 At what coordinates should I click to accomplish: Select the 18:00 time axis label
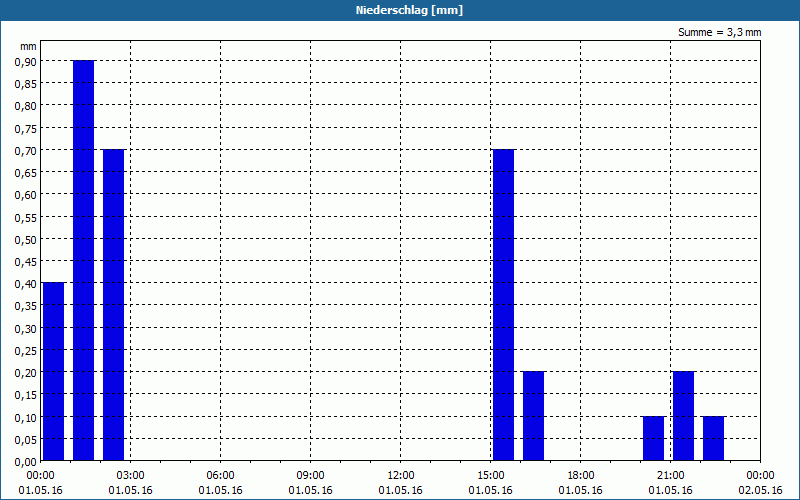tap(581, 476)
